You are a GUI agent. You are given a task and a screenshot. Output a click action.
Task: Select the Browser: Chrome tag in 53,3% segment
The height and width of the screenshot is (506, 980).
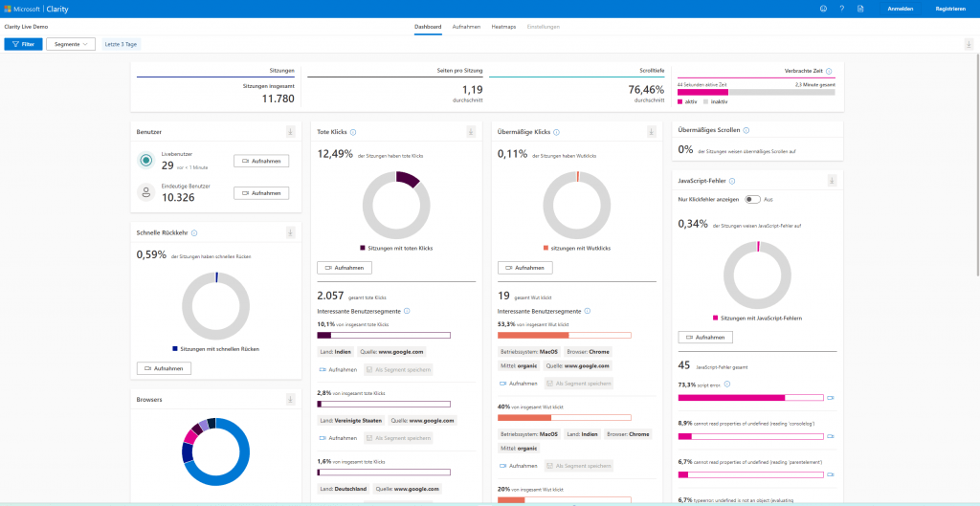590,351
